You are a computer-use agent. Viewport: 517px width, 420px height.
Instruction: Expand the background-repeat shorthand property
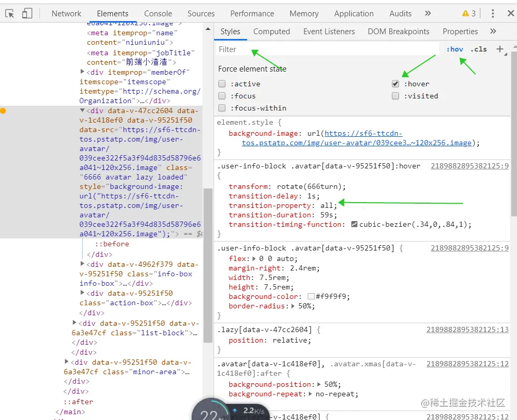[310, 394]
